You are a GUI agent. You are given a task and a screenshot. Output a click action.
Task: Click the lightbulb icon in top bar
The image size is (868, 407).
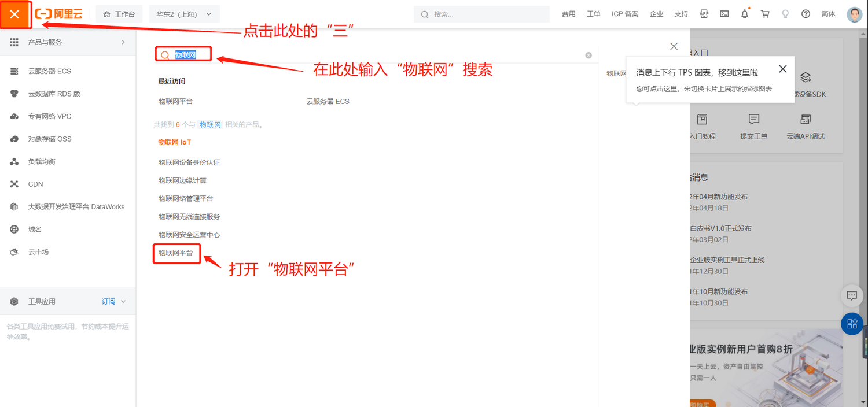(785, 14)
